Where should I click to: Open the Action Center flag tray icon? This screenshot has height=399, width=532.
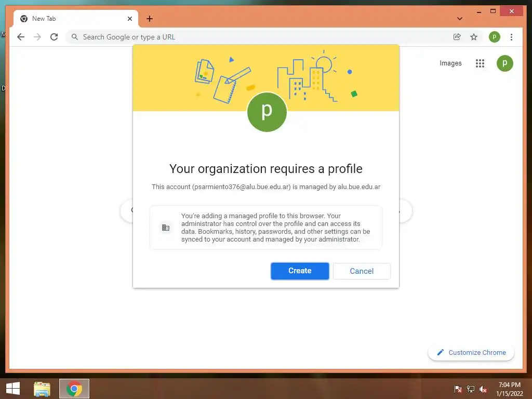pyautogui.click(x=458, y=389)
